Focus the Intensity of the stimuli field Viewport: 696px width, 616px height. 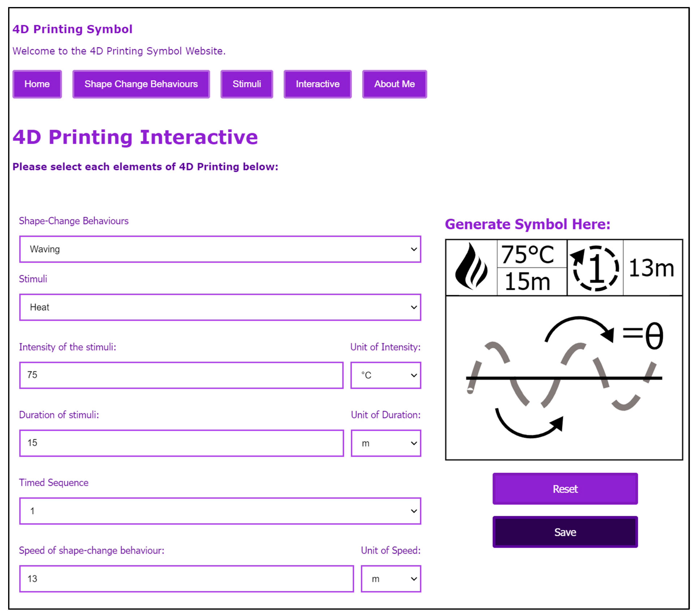tap(181, 375)
